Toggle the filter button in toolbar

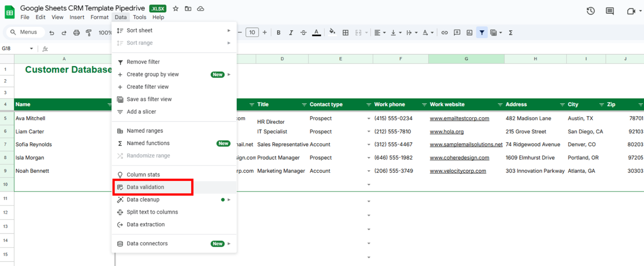point(482,33)
